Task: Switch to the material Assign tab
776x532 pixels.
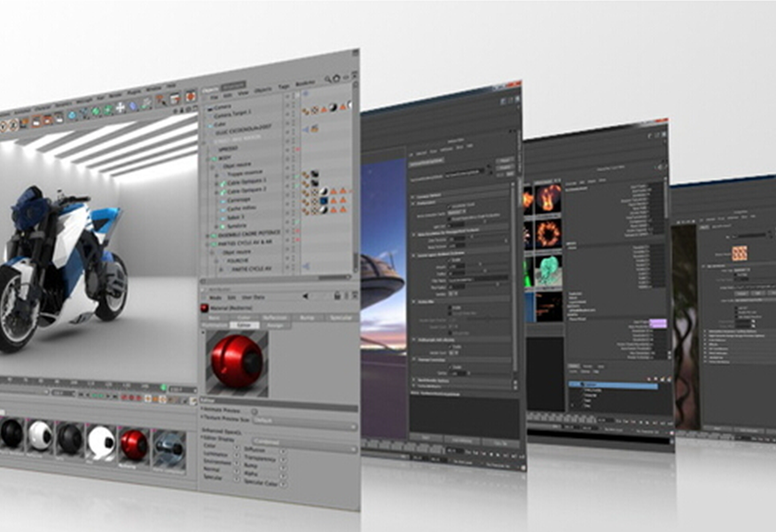Action: (275, 325)
